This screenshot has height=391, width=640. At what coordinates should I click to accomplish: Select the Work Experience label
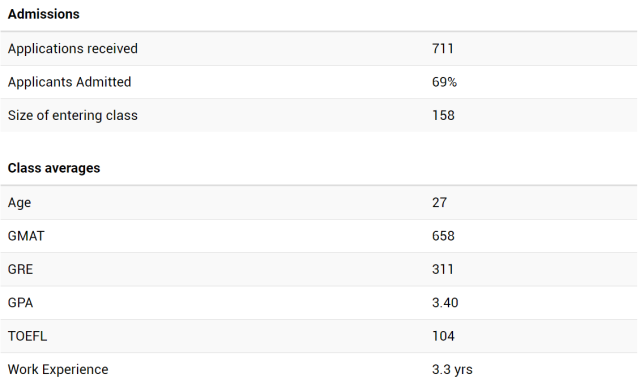coord(58,370)
